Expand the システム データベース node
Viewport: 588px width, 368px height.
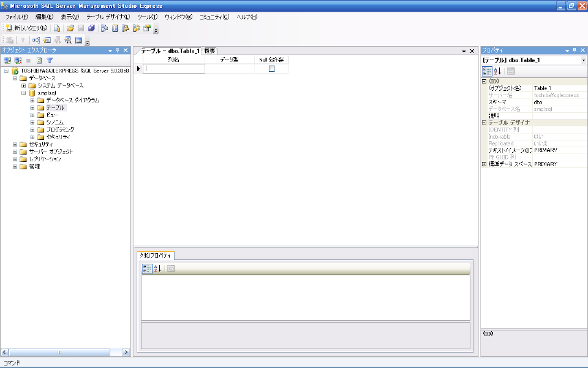tap(24, 86)
